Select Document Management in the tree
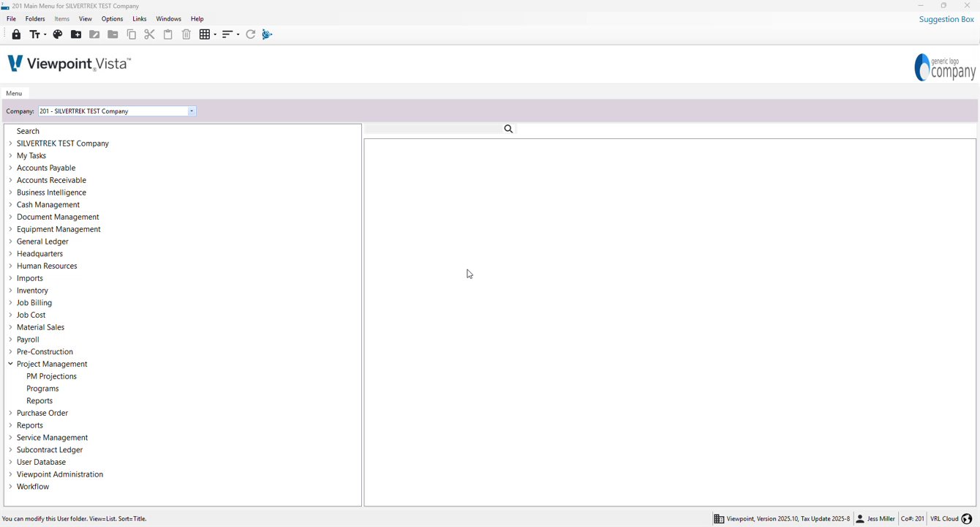The image size is (980, 527). point(58,217)
